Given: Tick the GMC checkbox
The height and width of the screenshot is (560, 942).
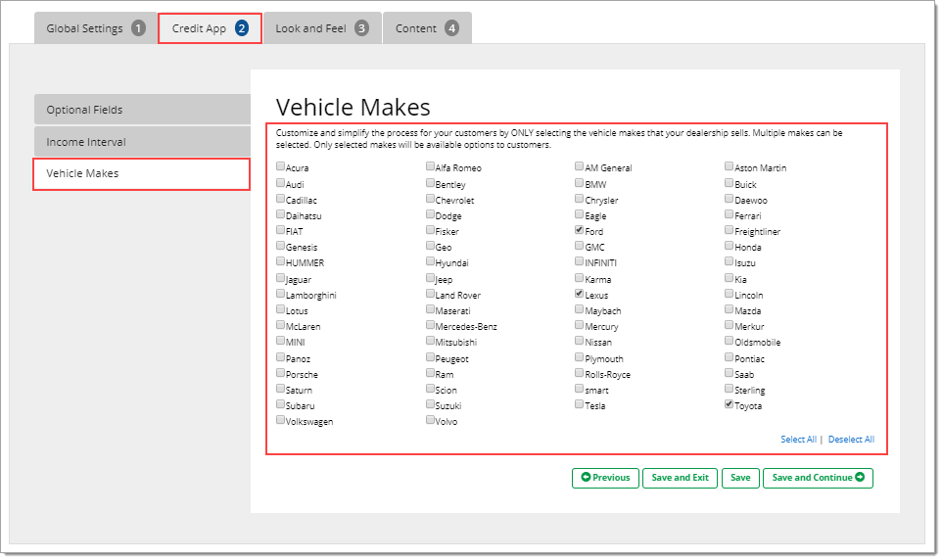Looking at the screenshot, I should [x=579, y=245].
